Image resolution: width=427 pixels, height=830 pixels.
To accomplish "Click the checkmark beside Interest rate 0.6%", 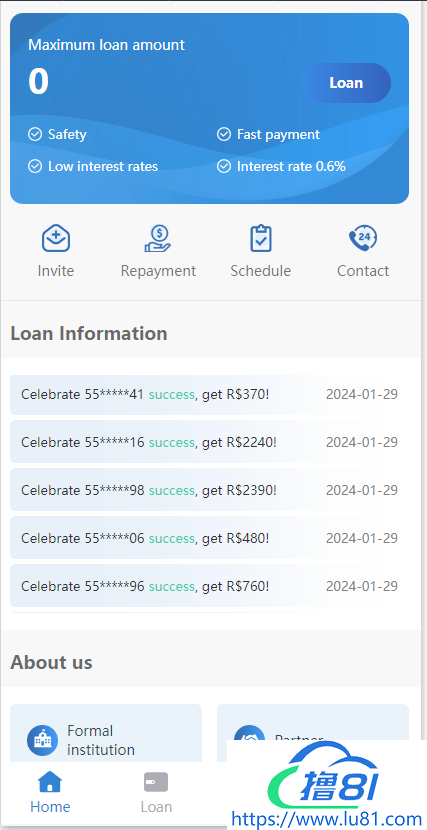I will [x=224, y=167].
